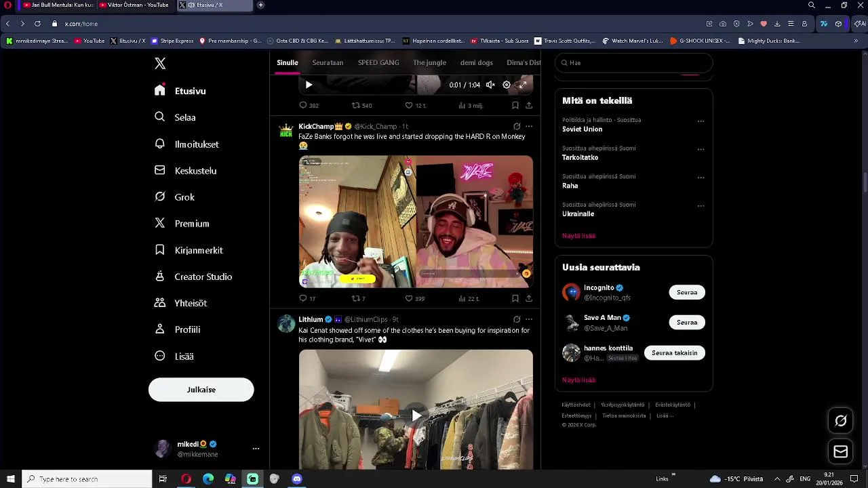Open more options on KickChamp post
Viewport: 868px width, 488px height.
point(529,126)
